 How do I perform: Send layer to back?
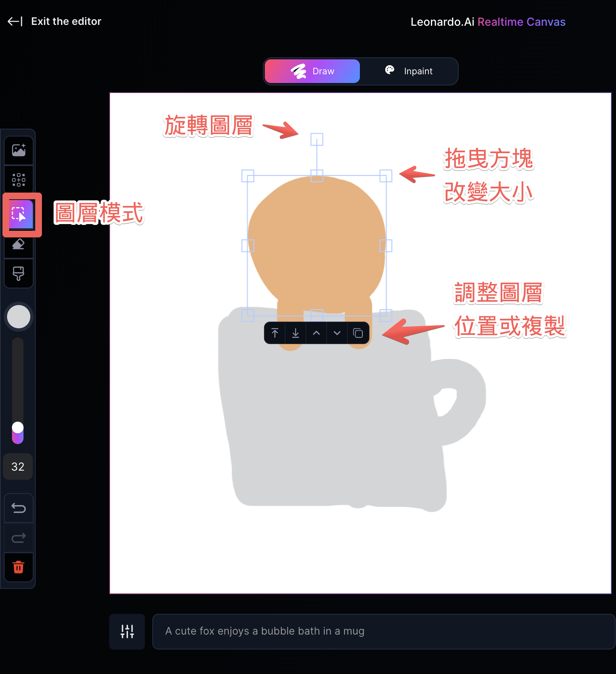point(296,333)
